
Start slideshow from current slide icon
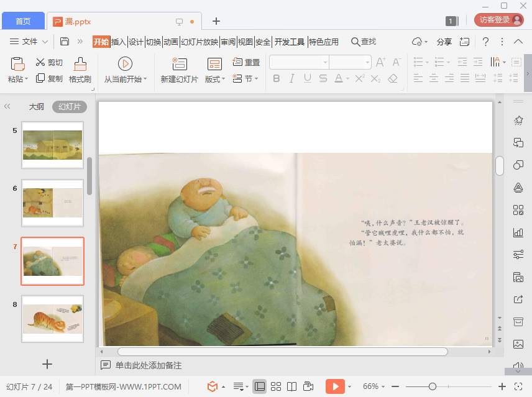(x=125, y=64)
